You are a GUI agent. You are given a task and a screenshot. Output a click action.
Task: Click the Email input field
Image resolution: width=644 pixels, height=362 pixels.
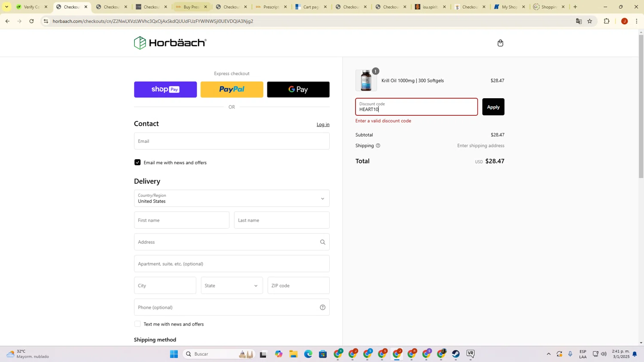tap(232, 141)
